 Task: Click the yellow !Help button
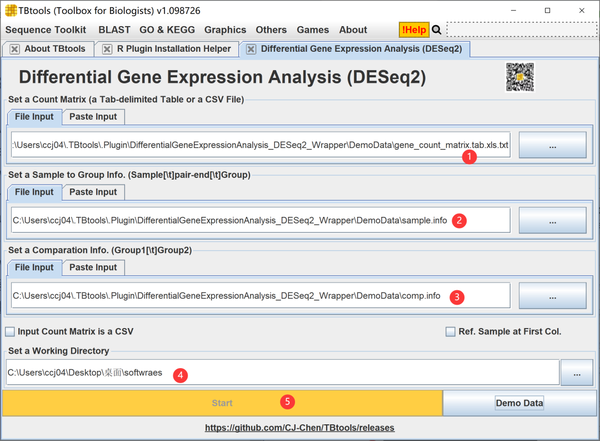[x=414, y=30]
